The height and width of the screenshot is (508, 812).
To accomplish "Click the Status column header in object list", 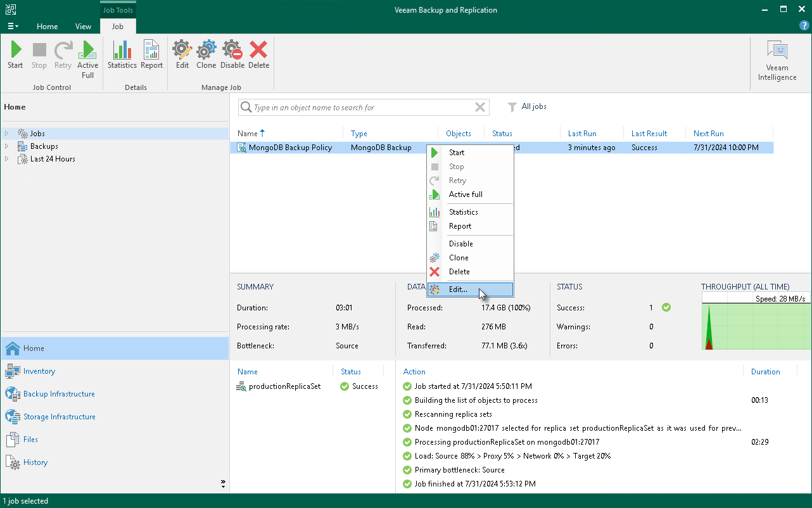I will [351, 372].
